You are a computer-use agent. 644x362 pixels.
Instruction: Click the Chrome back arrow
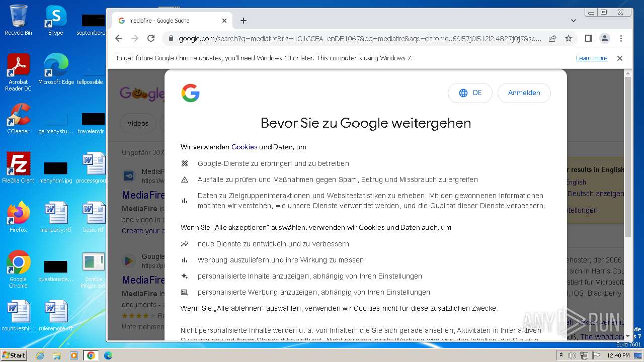119,38
